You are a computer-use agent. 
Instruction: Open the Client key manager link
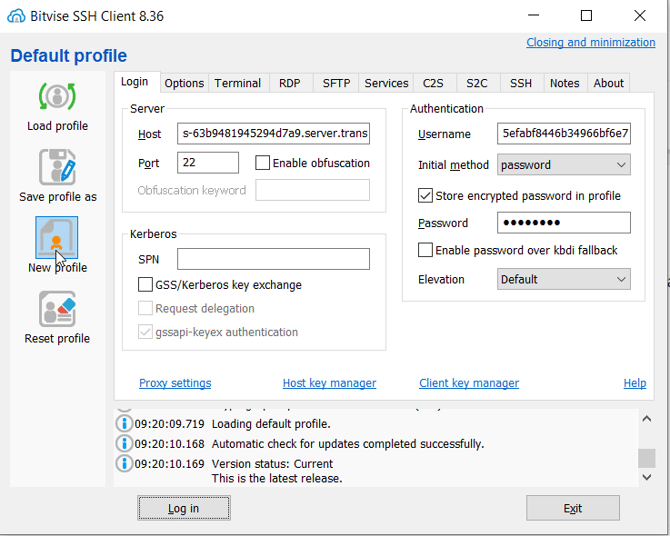[x=469, y=383]
